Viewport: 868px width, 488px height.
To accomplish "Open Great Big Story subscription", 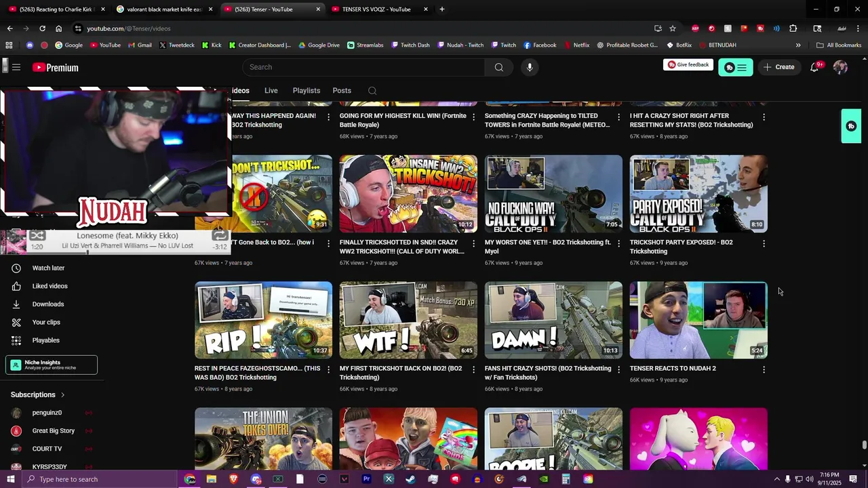I will point(53,431).
